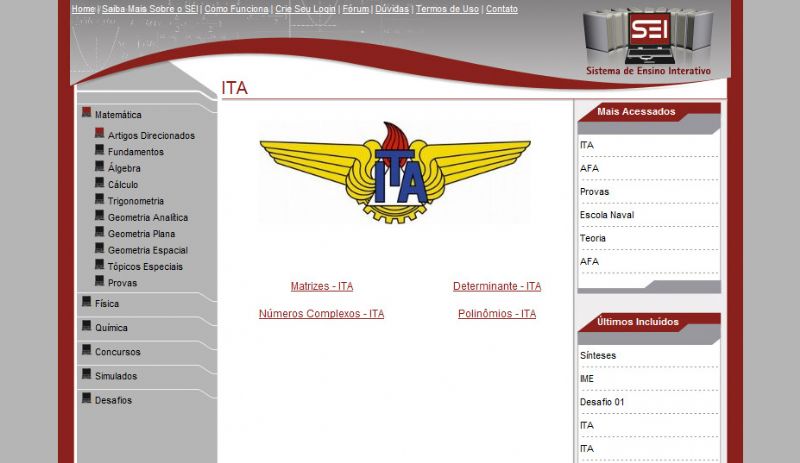Go to Como Funciona page
Image resolution: width=800 pixels, height=463 pixels.
[x=236, y=9]
